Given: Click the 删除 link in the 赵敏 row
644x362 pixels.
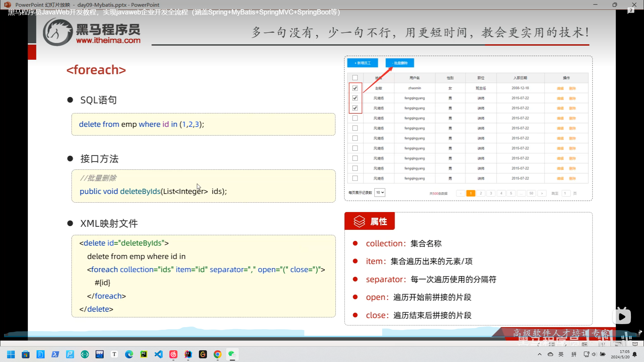Looking at the screenshot, I should click(573, 88).
